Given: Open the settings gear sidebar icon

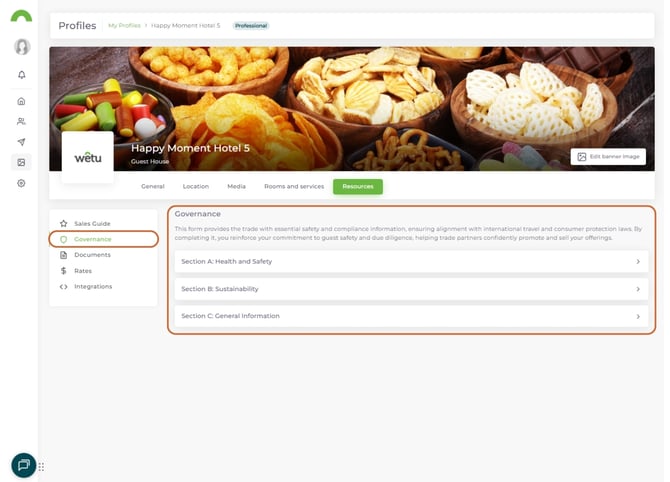Looking at the screenshot, I should point(21,183).
